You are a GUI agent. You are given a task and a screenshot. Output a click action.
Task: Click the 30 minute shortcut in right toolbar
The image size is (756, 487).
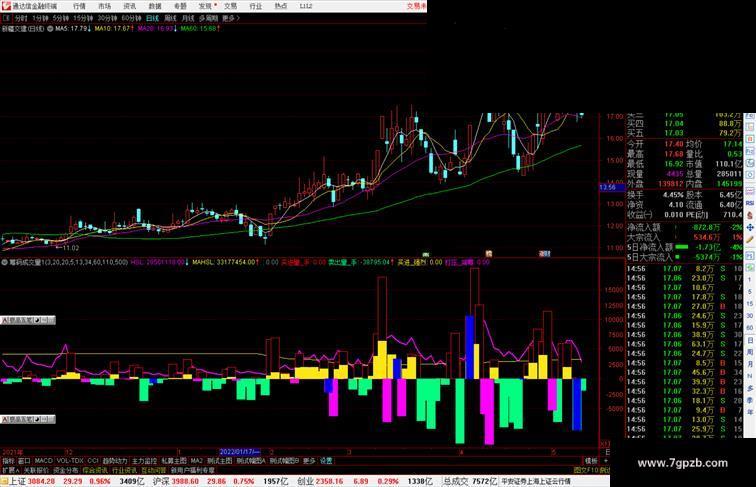[750, 316]
